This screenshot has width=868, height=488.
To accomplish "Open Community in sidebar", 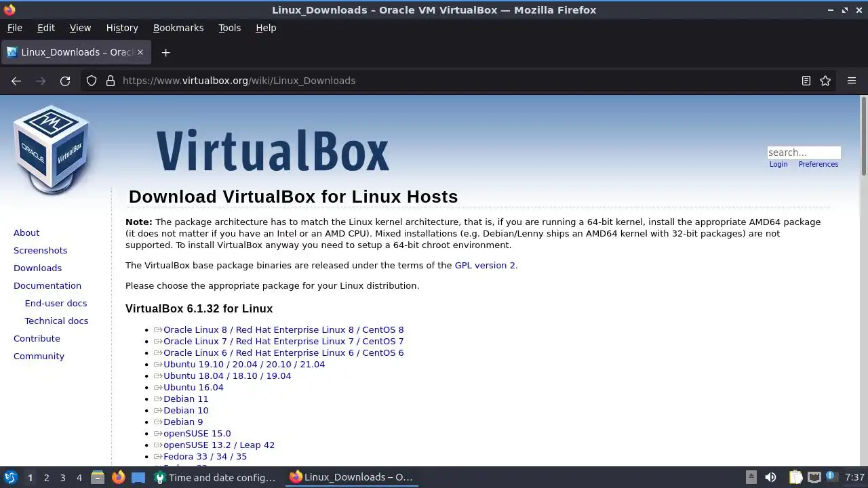I will [39, 356].
